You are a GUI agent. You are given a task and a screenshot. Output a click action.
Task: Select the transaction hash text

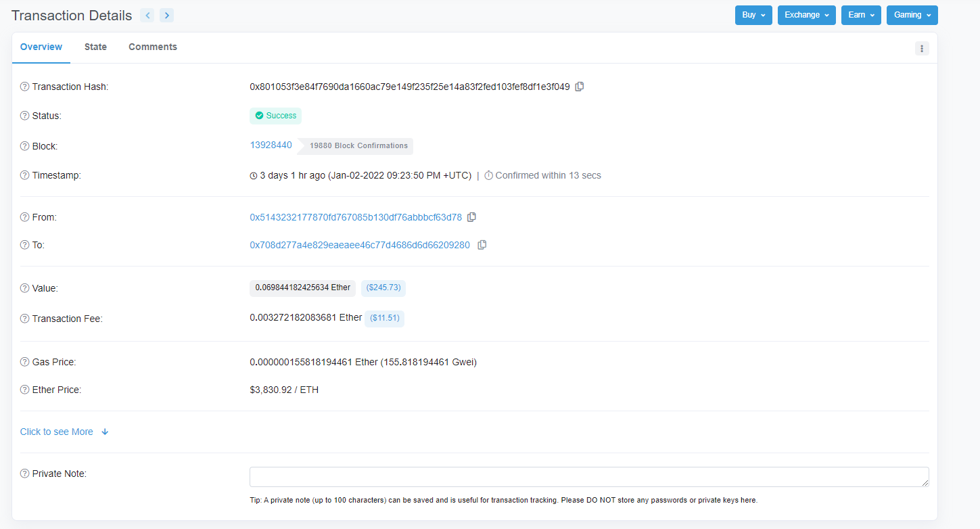pyautogui.click(x=410, y=87)
